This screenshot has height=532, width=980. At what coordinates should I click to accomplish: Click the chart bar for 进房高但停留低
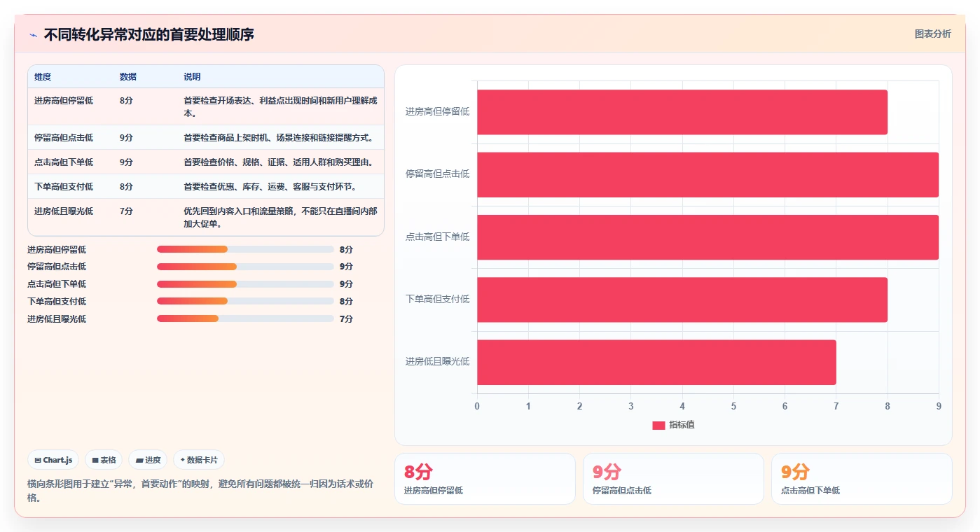[682, 112]
